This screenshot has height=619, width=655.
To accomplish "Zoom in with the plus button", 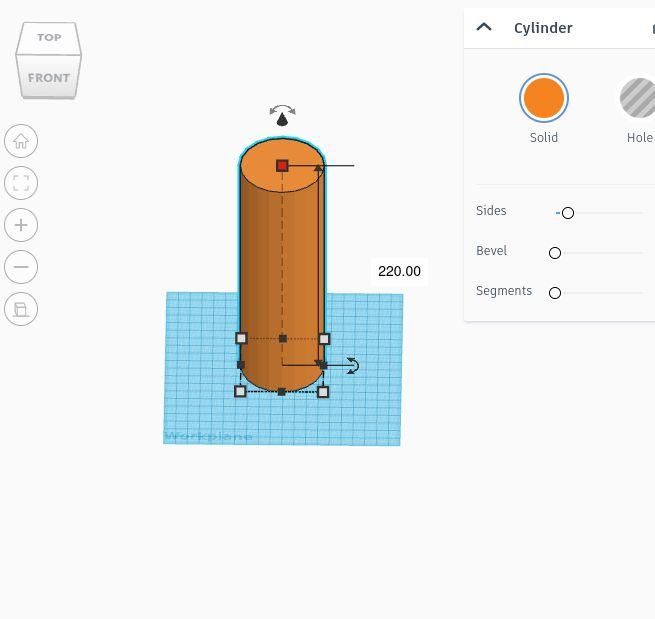I will pos(21,225).
